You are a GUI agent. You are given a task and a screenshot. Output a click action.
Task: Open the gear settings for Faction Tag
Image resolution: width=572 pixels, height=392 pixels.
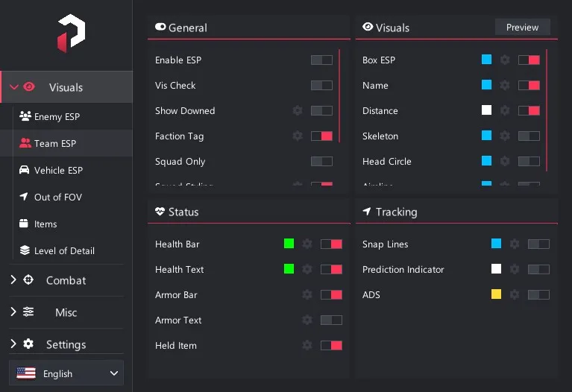coord(298,136)
